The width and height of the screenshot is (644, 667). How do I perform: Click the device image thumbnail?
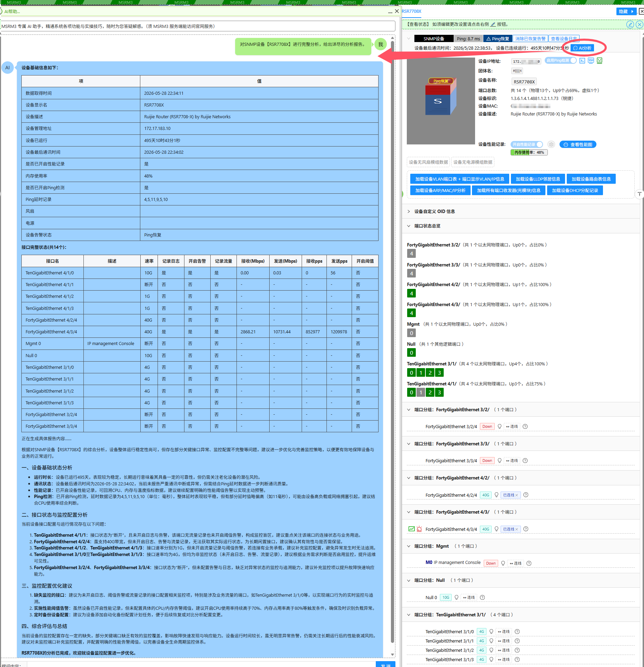pos(441,101)
